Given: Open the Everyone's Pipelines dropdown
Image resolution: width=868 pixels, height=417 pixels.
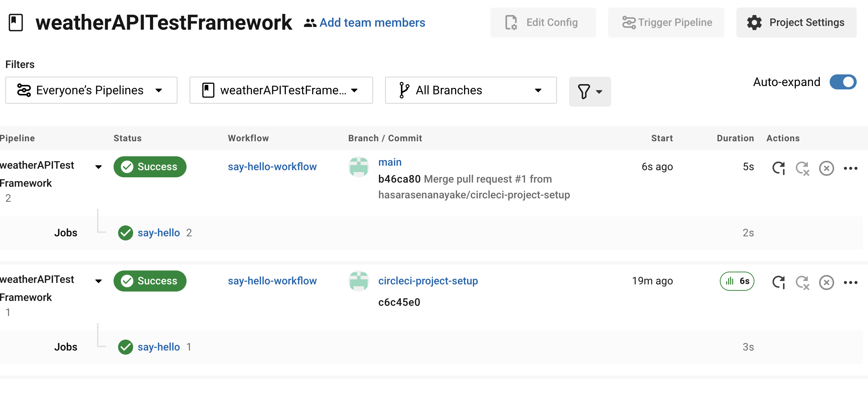Looking at the screenshot, I should coord(91,90).
